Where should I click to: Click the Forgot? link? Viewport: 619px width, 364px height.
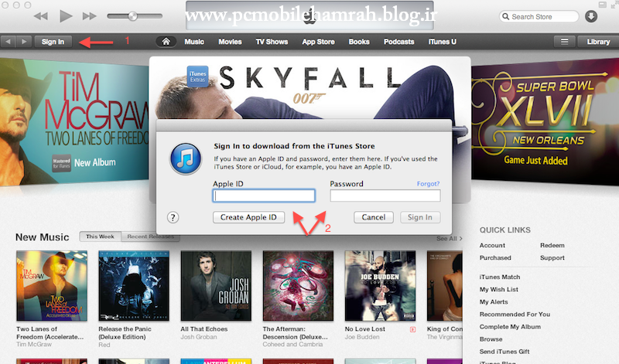[428, 184]
